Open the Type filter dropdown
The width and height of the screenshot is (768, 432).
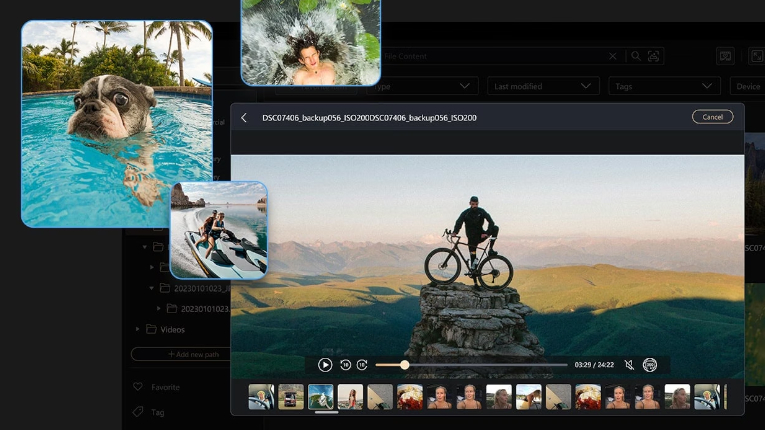coord(424,87)
